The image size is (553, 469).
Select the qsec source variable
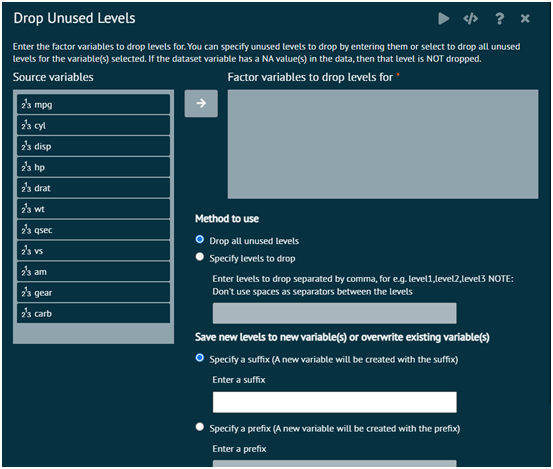point(93,230)
